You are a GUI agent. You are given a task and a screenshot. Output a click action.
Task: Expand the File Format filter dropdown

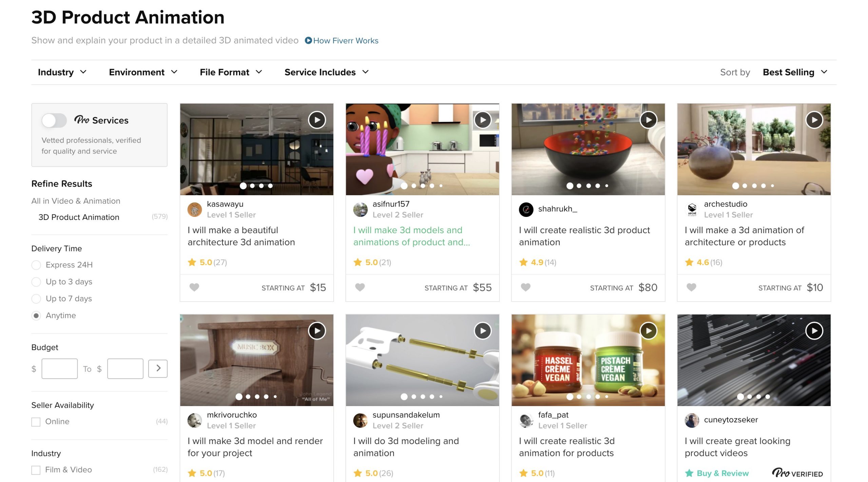(231, 72)
